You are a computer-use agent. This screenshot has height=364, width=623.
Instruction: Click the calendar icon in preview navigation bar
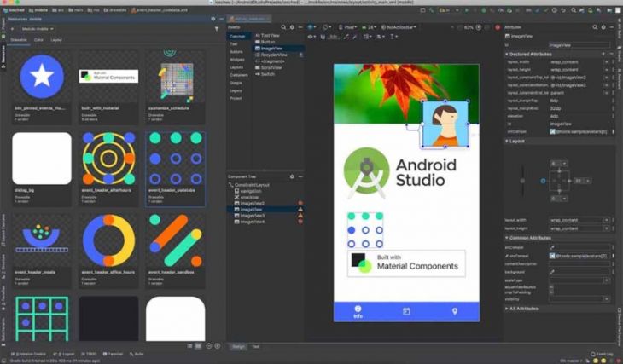[406, 311]
